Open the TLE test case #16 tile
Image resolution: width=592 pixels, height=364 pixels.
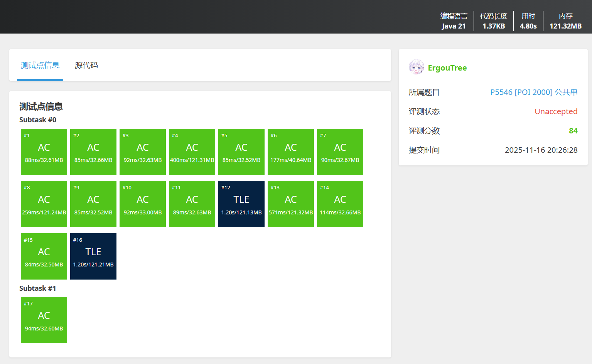point(93,256)
